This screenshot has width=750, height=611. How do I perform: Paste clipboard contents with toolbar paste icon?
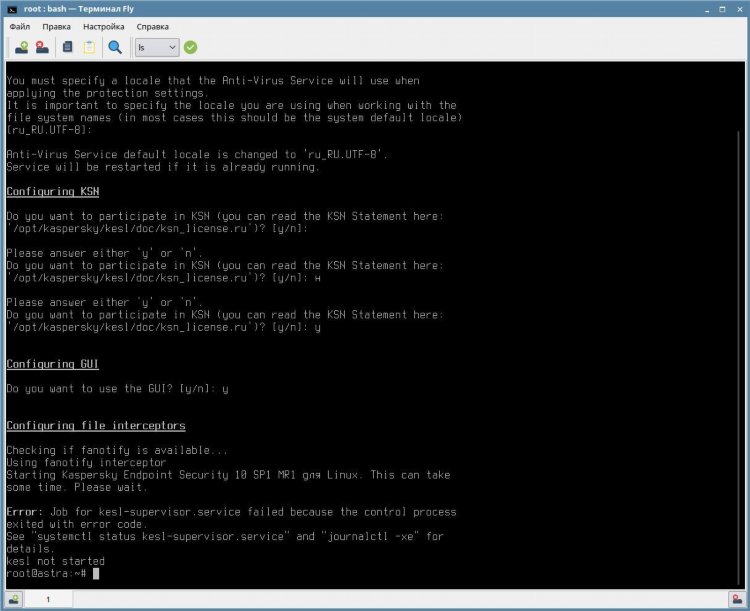(89, 47)
